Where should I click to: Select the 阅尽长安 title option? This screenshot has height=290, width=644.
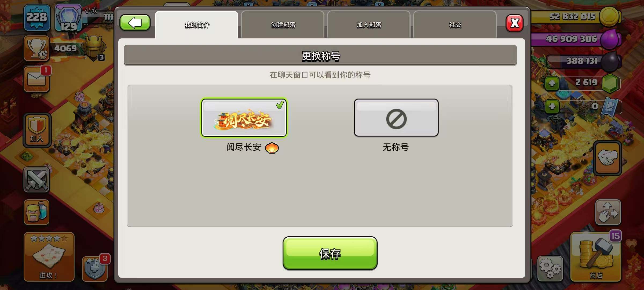point(244,118)
